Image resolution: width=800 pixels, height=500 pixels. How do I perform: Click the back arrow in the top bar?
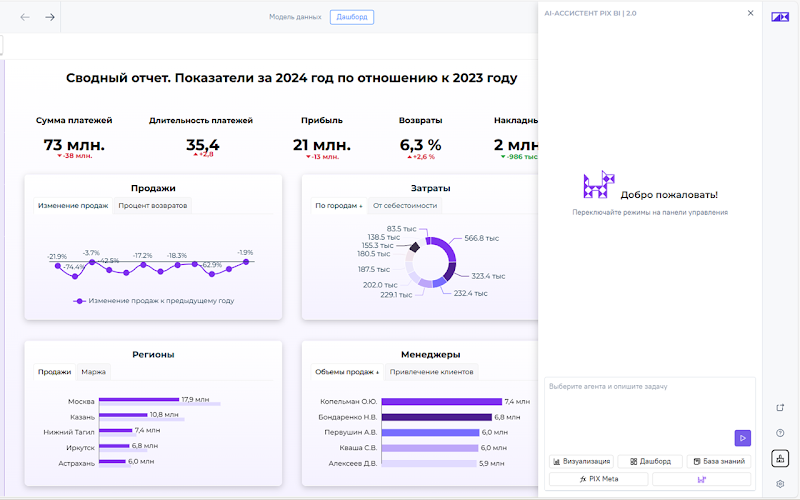[x=24, y=17]
